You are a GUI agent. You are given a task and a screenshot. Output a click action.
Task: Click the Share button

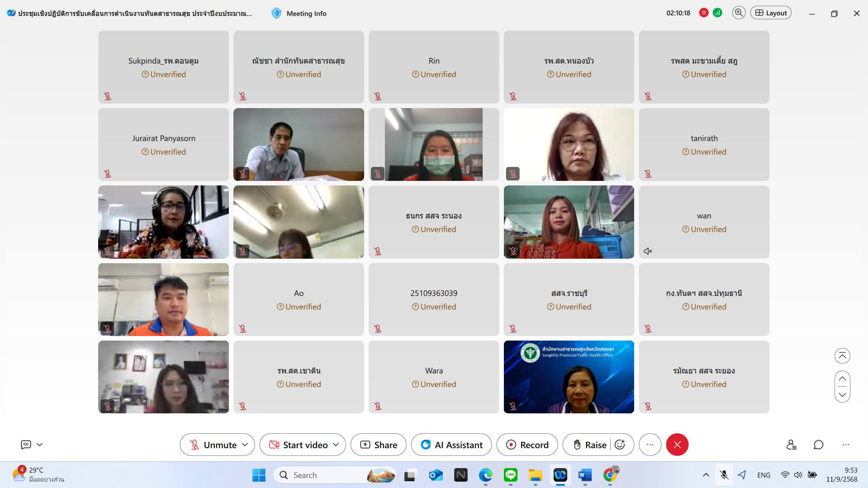(379, 445)
